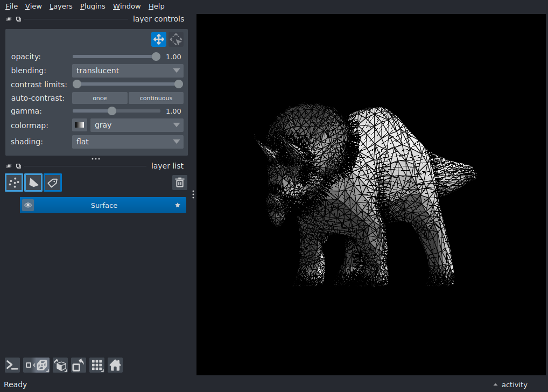Hide layer controls panel eye icon

9,19
